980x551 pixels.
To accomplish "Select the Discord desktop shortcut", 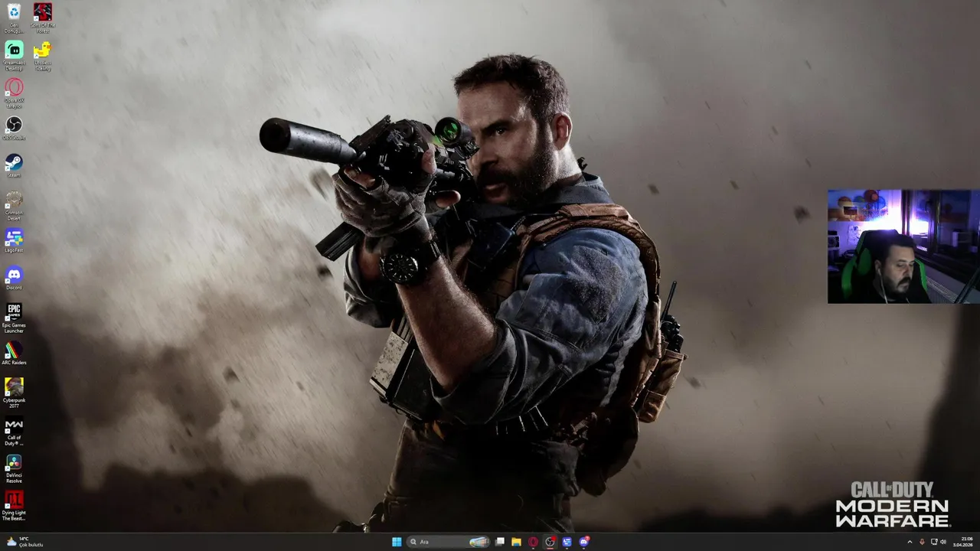I will [14, 278].
